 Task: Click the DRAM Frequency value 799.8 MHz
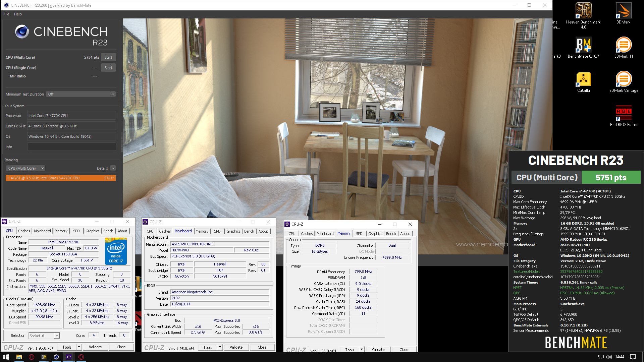[363, 272]
